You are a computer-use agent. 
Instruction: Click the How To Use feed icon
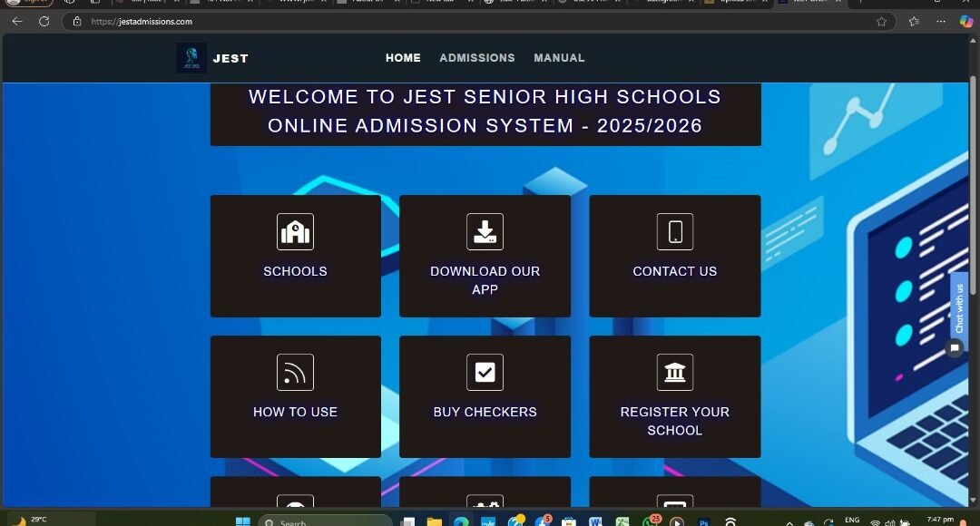point(295,373)
